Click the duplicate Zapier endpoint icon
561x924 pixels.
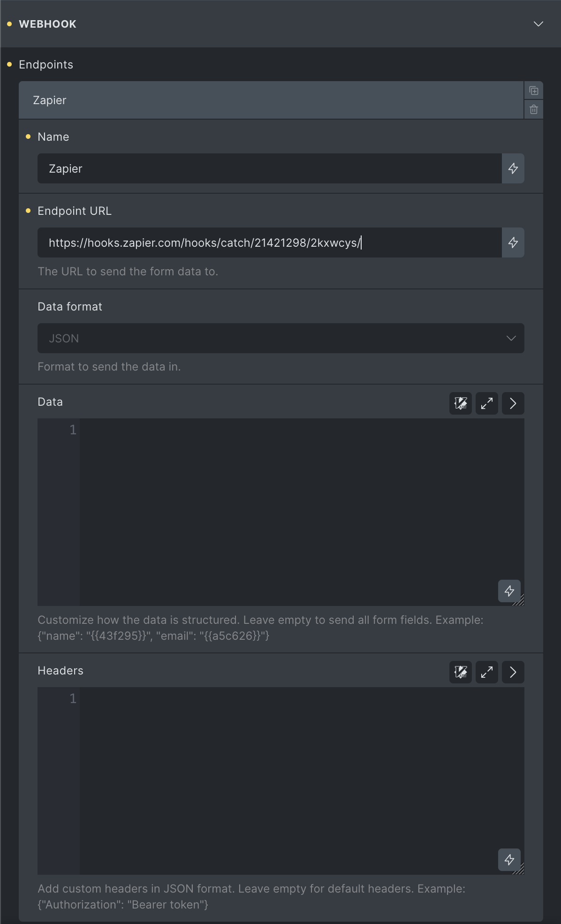coord(533,91)
